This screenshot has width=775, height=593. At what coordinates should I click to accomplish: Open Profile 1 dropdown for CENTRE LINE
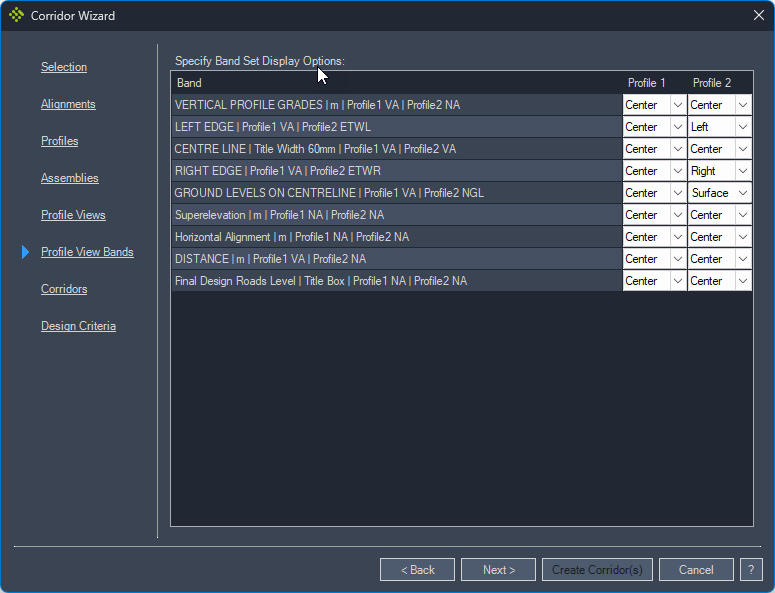coord(654,149)
